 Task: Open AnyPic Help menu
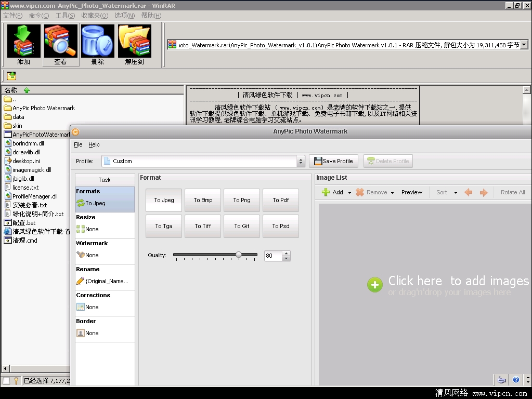[x=94, y=144]
